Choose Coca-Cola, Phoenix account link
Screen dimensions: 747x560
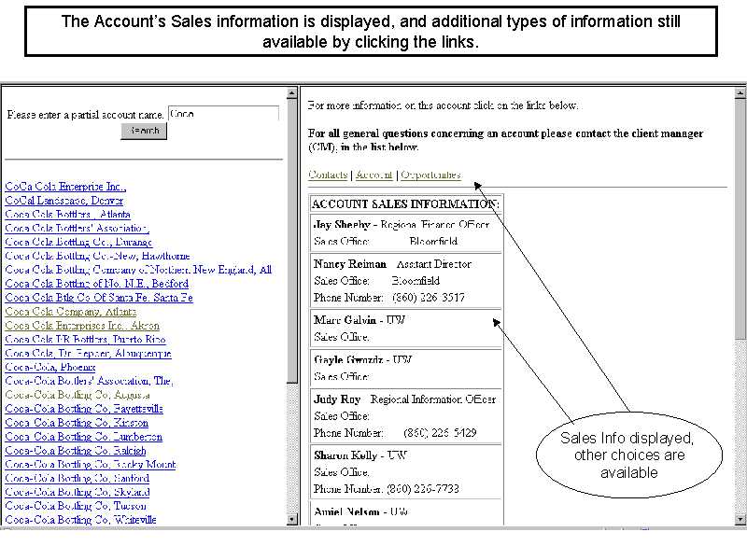coord(49,367)
